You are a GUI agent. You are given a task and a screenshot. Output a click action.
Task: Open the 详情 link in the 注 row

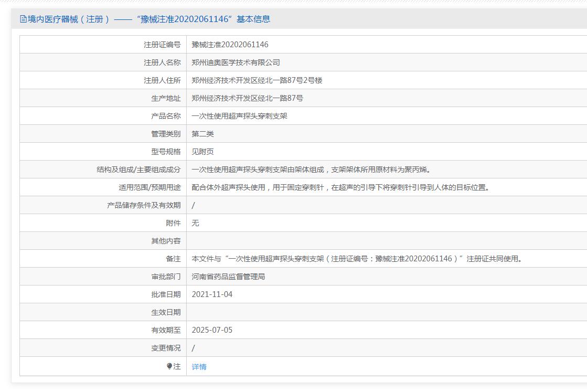199,367
